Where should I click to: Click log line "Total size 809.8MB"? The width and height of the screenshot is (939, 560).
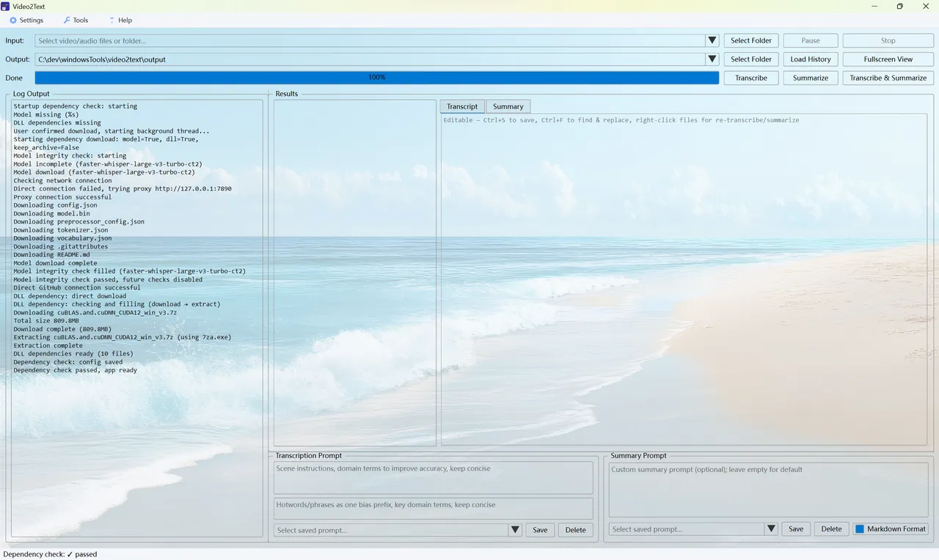(x=46, y=321)
